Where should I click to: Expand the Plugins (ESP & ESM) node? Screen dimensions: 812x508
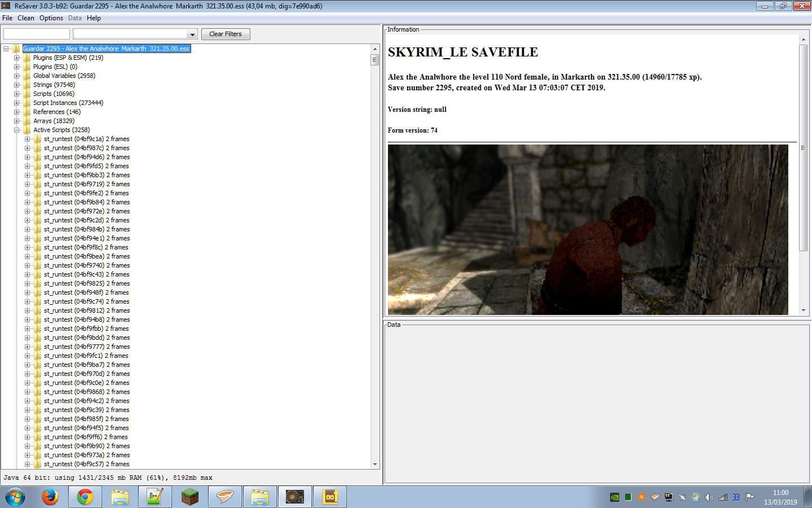coord(17,58)
